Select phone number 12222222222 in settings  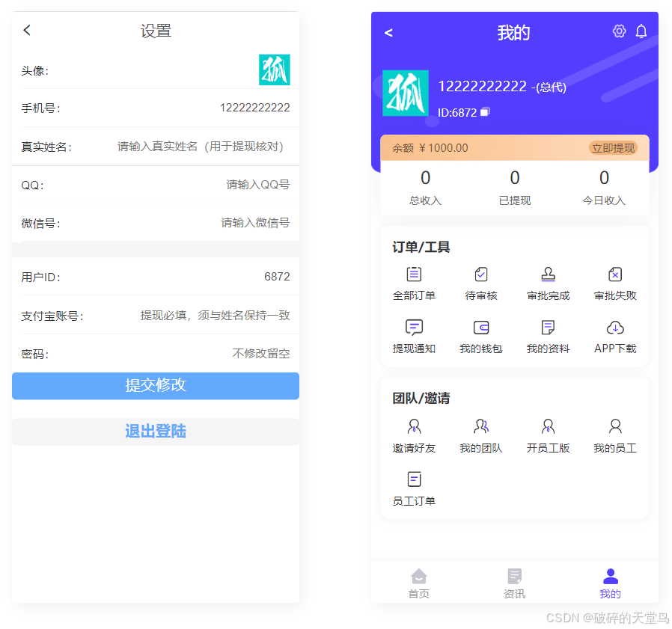(255, 108)
